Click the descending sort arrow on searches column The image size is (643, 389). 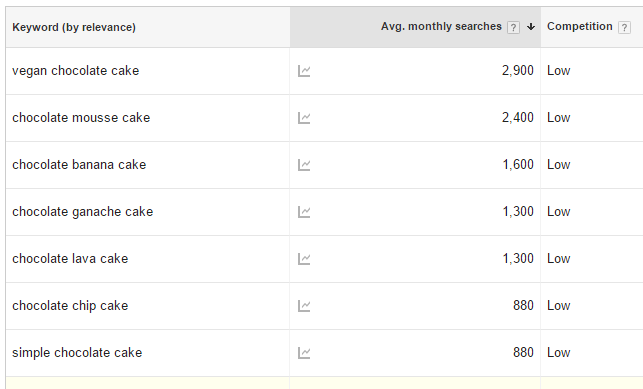coord(531,27)
